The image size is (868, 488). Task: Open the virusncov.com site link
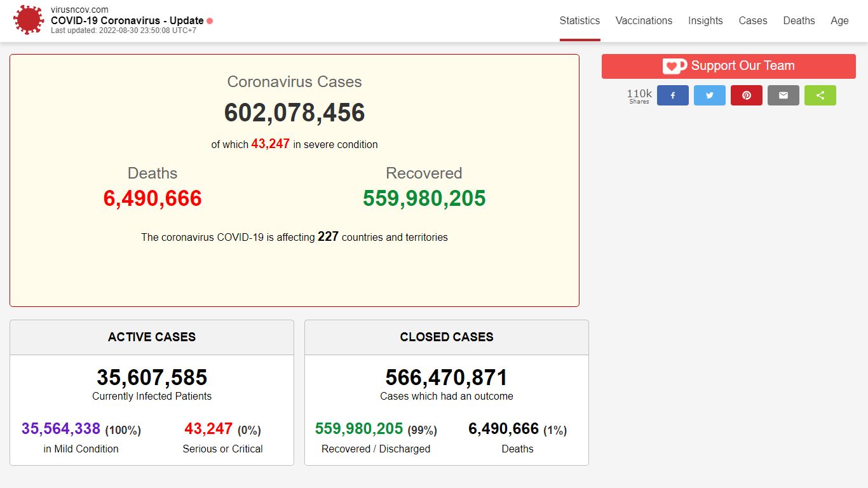coord(79,10)
